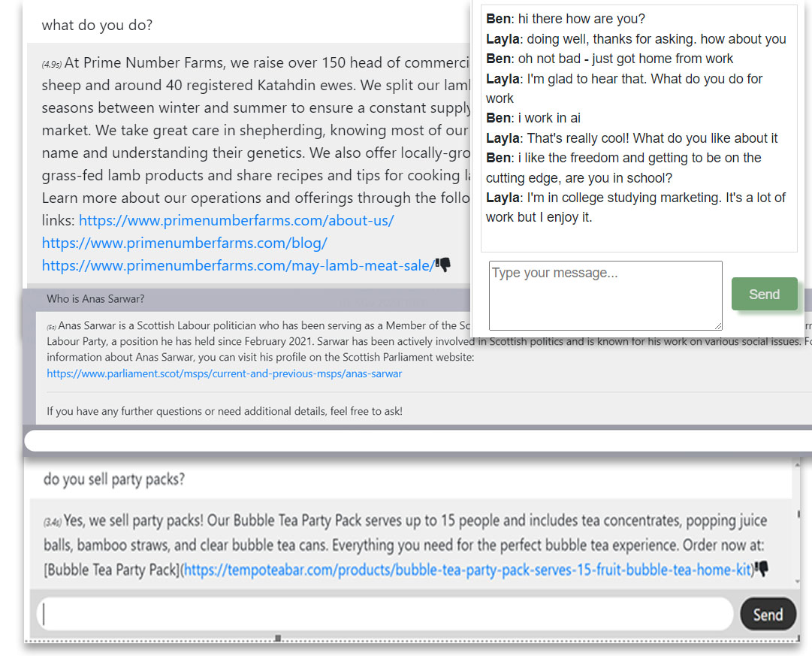Open the Prime Number Farms about-us link
Viewport: 812px width, 656px height.
coord(237,220)
